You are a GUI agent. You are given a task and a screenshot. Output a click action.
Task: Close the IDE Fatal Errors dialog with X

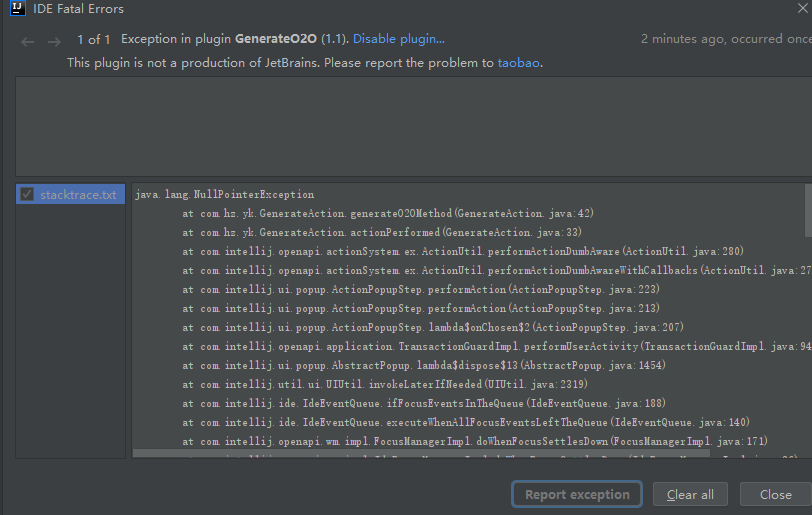pos(802,8)
